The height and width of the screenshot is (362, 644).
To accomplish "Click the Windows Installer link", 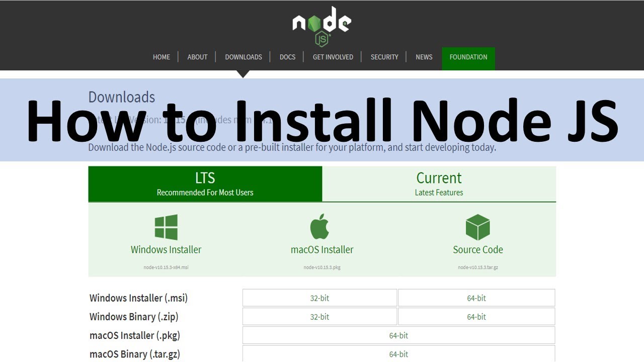I will point(166,249).
